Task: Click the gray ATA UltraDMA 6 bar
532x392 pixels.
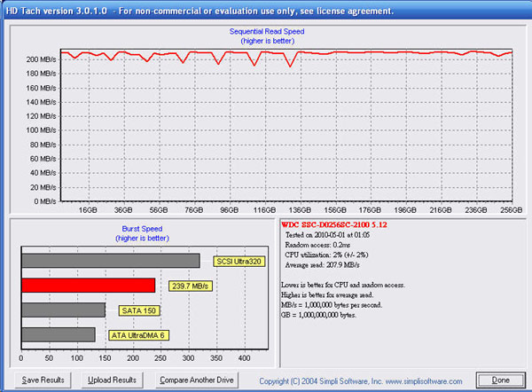Action: click(x=58, y=334)
